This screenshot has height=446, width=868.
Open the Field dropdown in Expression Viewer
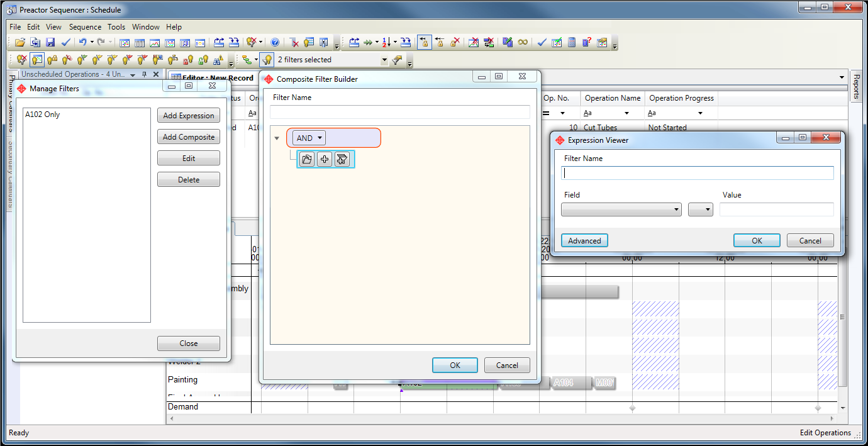[x=676, y=209]
